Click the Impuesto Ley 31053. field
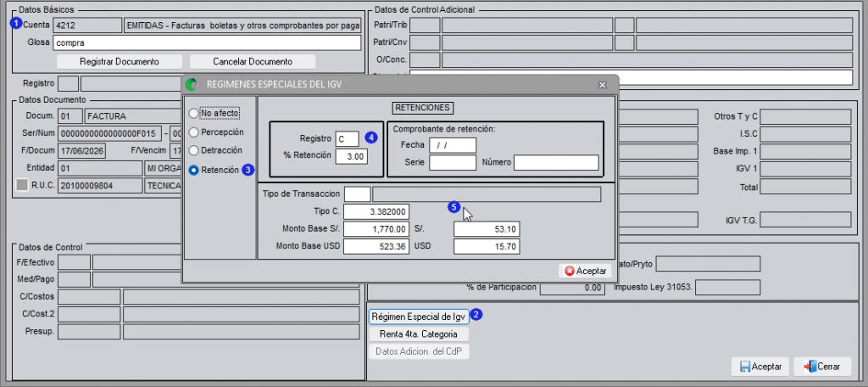Screen dimensions: 868x387 [x=727, y=288]
